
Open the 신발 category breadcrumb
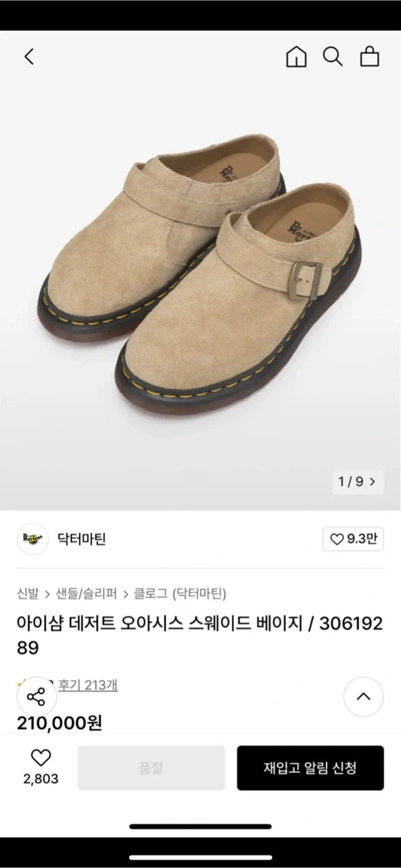click(x=28, y=594)
